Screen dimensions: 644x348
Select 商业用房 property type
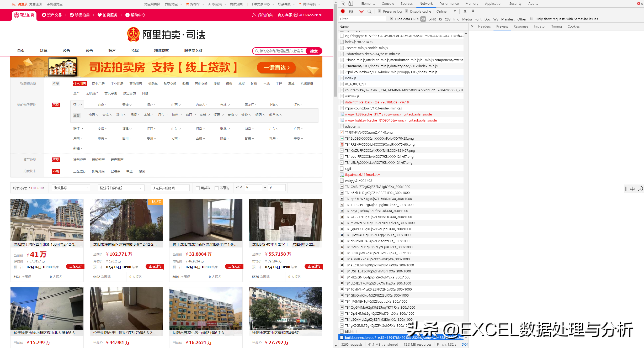[x=98, y=84]
